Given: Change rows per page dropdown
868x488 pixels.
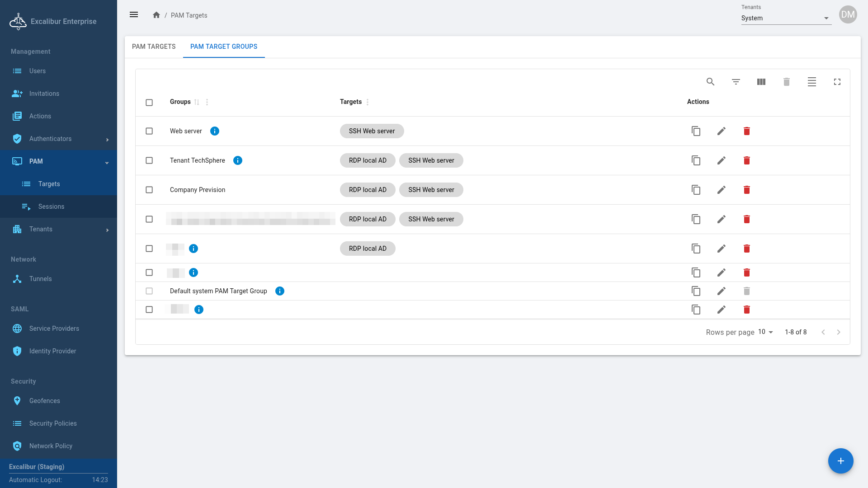Looking at the screenshot, I should [x=765, y=332].
